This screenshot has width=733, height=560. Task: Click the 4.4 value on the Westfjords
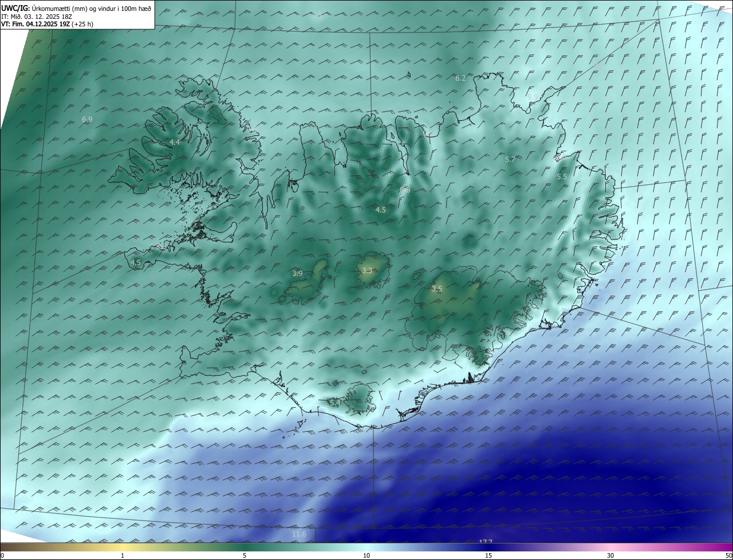click(x=175, y=142)
